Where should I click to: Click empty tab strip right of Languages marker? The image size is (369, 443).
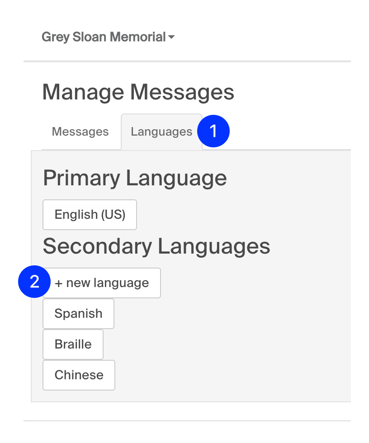tap(290, 132)
